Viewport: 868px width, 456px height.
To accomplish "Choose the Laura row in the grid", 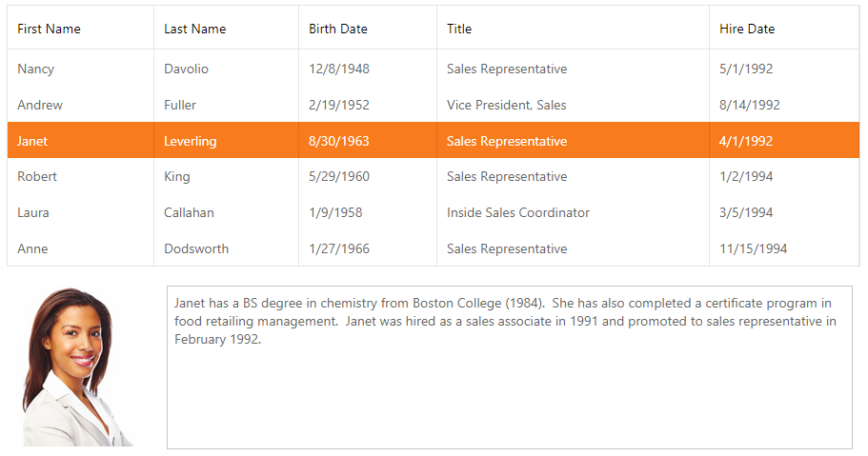I will [x=434, y=212].
